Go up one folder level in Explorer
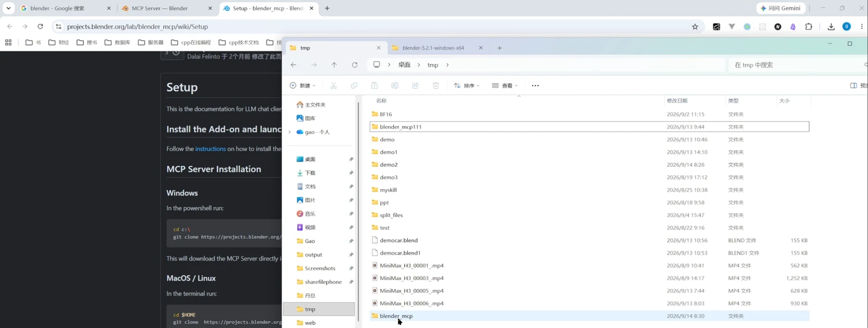Viewport: 868px width, 328px height. point(334,65)
